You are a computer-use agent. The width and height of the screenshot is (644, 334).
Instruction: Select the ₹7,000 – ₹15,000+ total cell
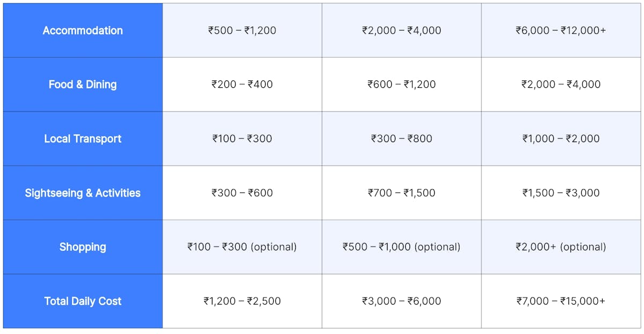tap(561, 301)
